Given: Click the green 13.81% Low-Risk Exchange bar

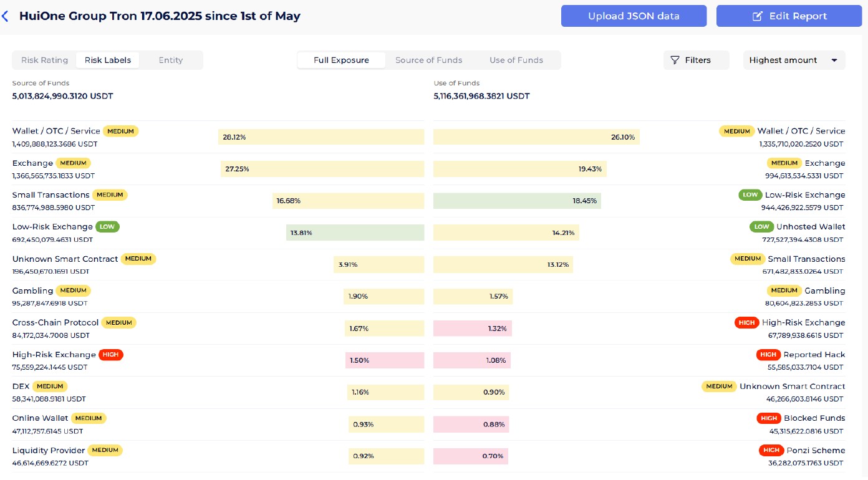Looking at the screenshot, I should [355, 233].
